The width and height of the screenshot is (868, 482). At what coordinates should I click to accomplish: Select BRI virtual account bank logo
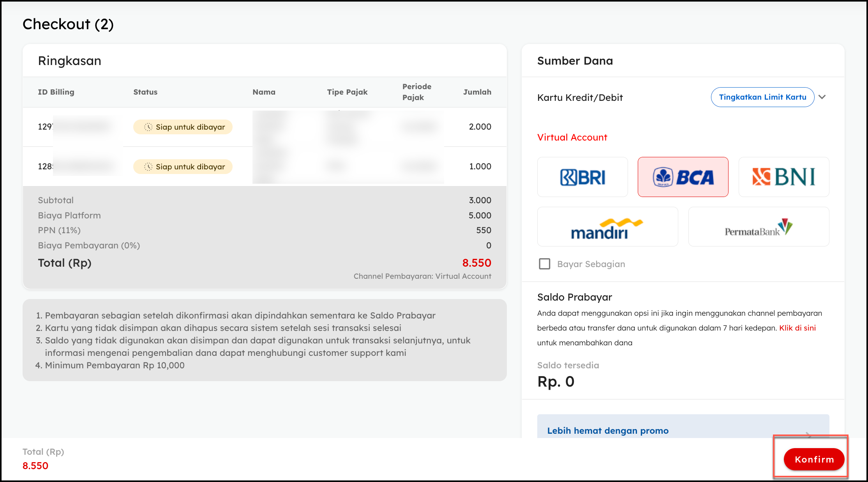coord(582,177)
